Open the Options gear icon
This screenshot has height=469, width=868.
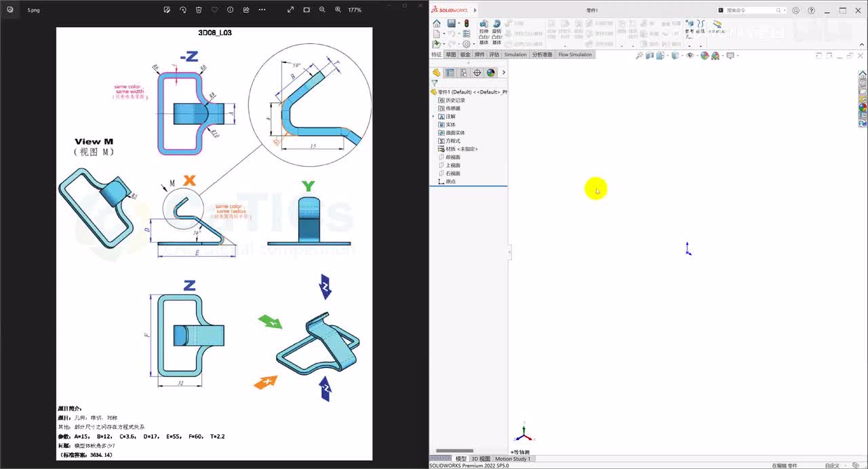(x=467, y=44)
